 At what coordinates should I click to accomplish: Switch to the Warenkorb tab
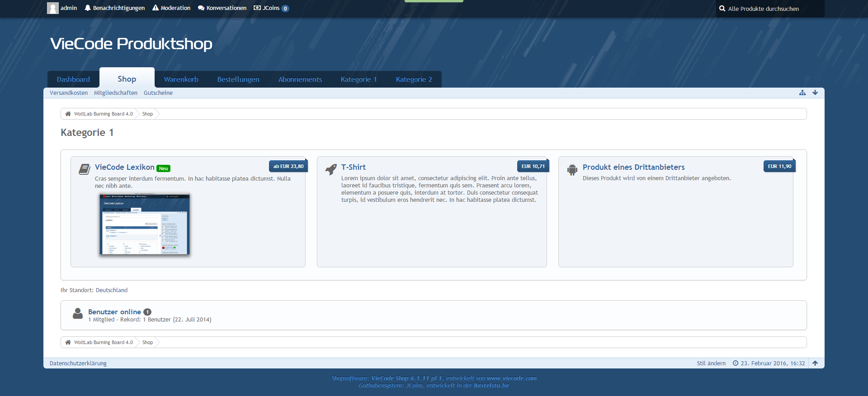(181, 79)
